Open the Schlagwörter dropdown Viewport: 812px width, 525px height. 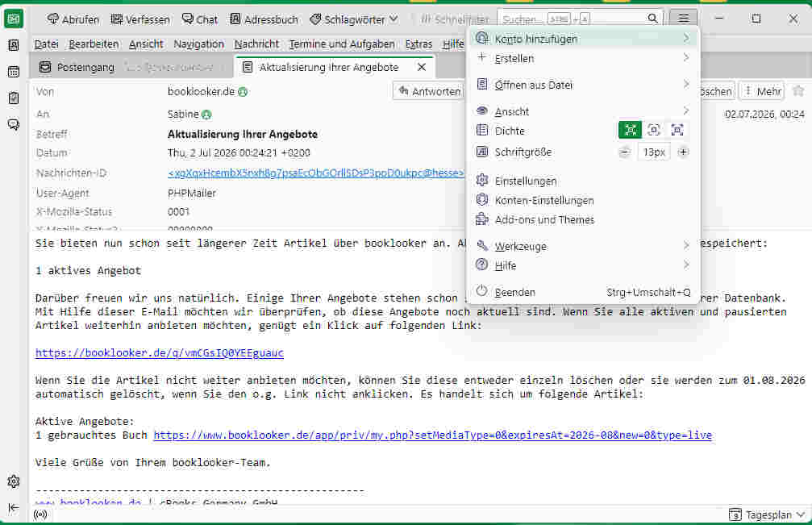pos(354,19)
